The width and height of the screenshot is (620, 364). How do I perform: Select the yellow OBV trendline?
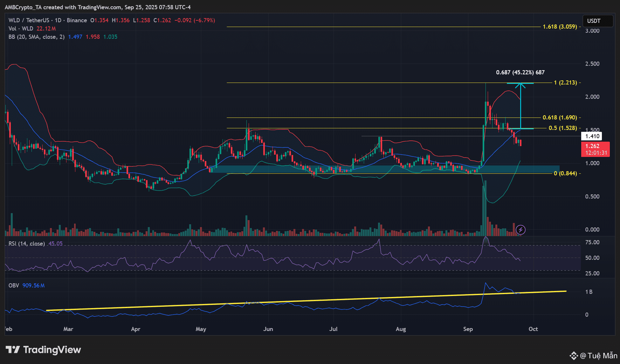[x=306, y=301]
